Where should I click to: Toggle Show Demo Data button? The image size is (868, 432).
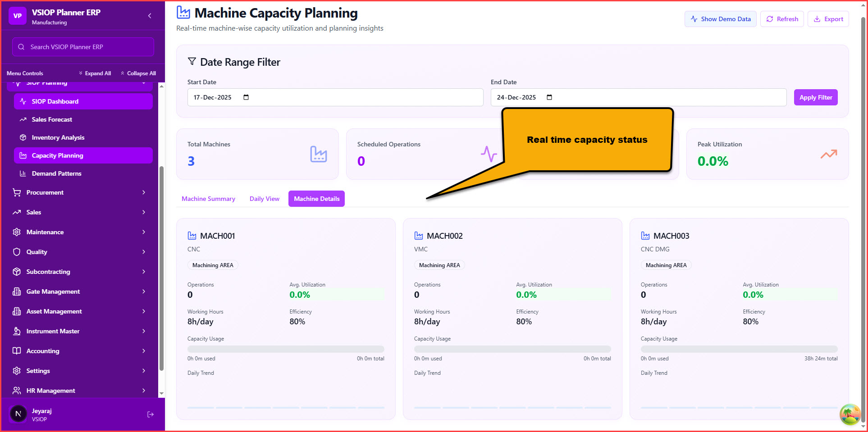(x=720, y=19)
